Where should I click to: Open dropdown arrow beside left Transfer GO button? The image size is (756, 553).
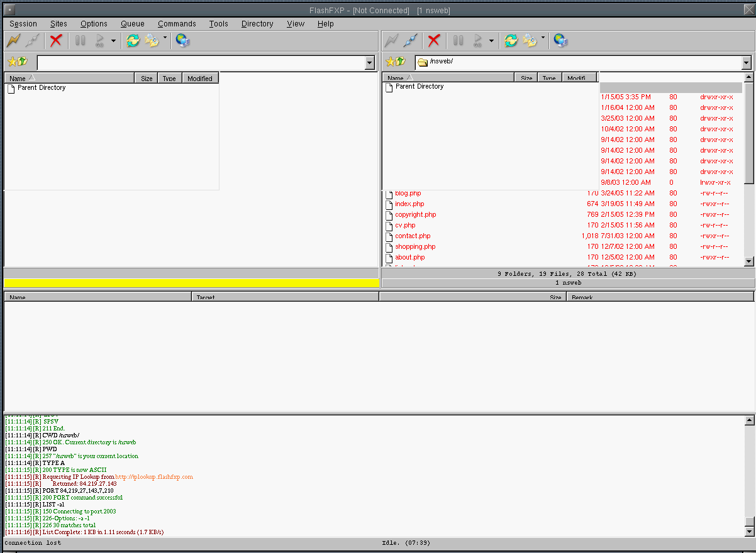(113, 41)
